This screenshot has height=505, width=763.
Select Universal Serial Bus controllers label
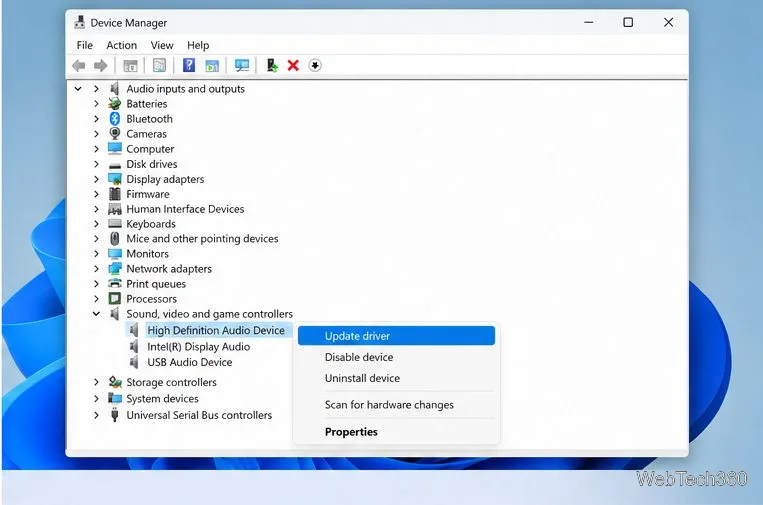click(199, 415)
